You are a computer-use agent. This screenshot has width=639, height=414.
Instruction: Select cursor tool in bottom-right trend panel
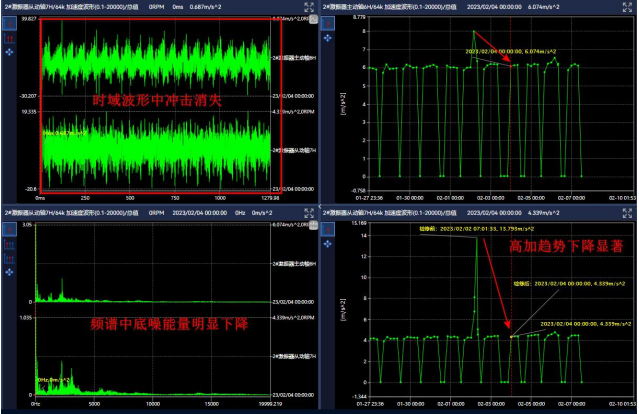[x=328, y=230]
